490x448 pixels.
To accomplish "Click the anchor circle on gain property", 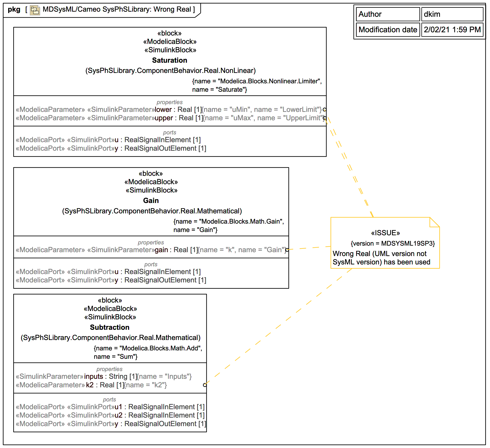I will coord(287,250).
